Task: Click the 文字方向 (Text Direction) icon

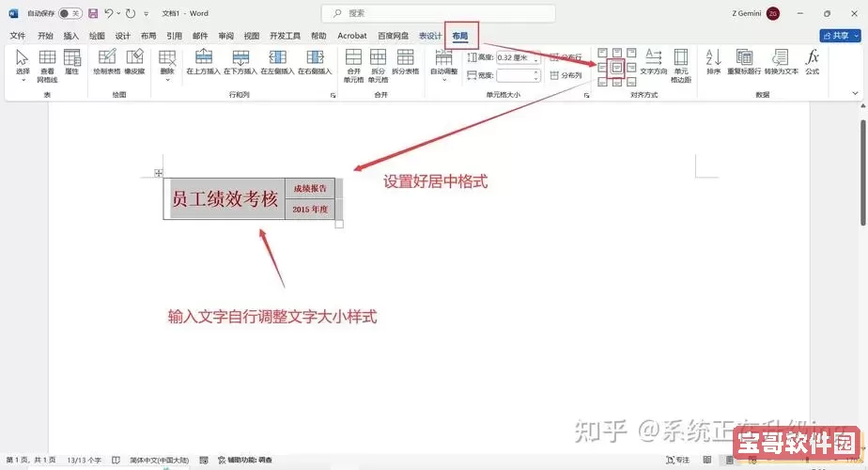Action: (654, 62)
